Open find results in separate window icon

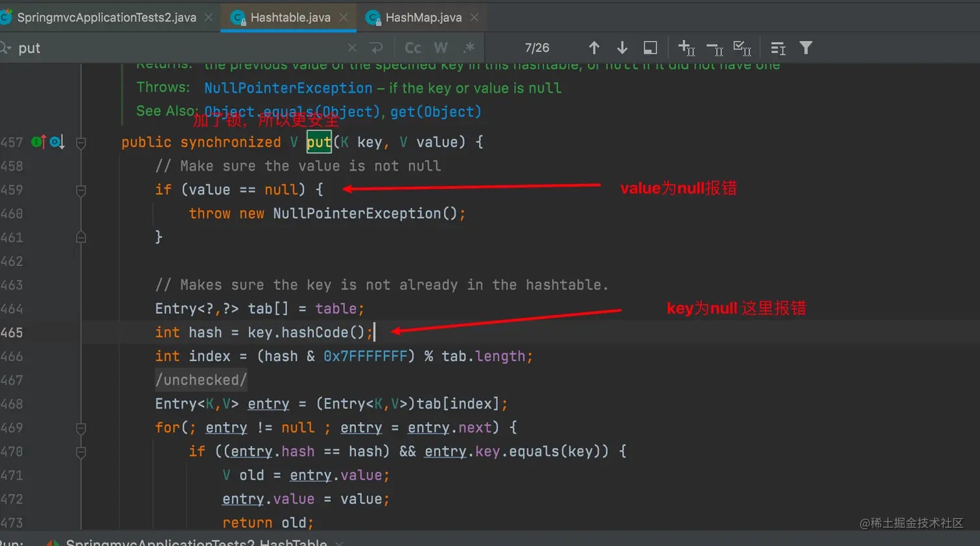tap(650, 48)
